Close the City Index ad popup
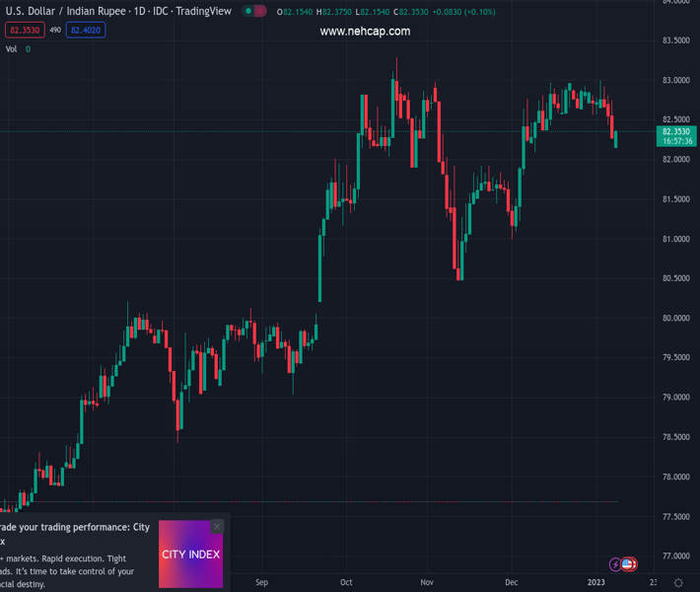 (x=217, y=527)
